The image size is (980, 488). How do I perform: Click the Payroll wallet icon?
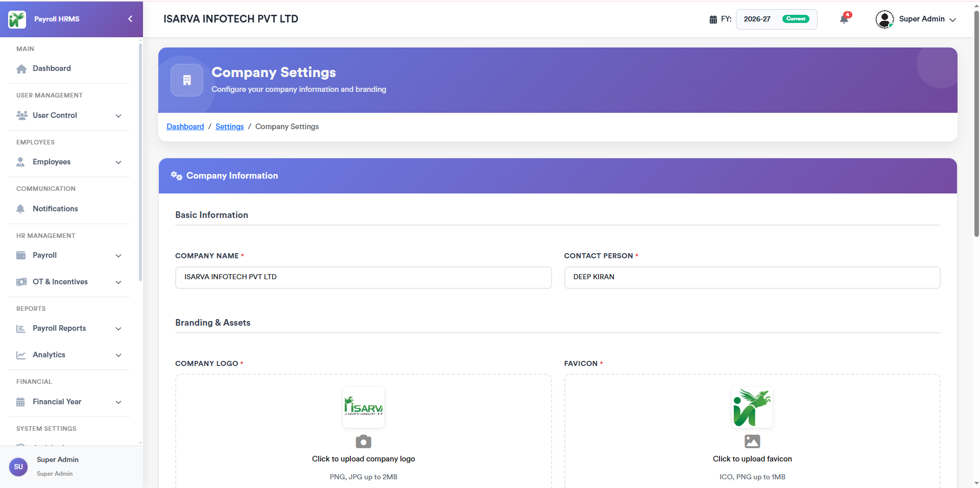21,255
